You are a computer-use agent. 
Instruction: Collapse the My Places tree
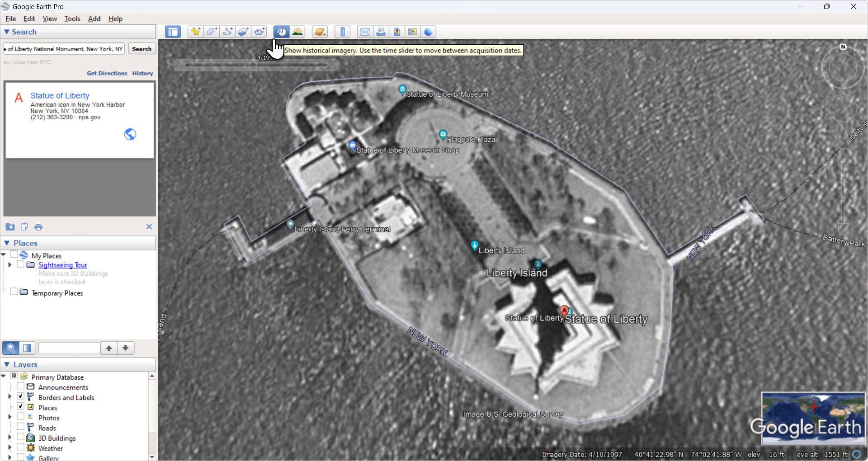3,255
